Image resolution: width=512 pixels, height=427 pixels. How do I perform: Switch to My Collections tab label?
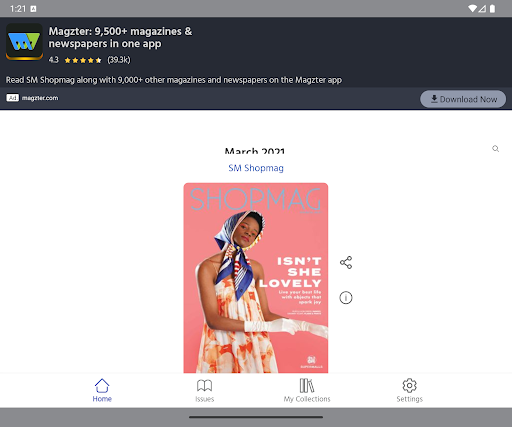tap(307, 399)
